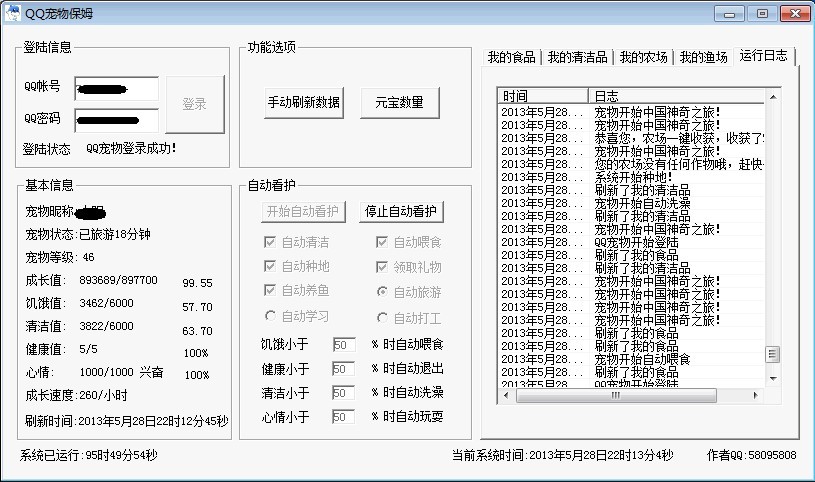Open 我的渔场 tab
The image size is (815, 482).
click(703, 57)
